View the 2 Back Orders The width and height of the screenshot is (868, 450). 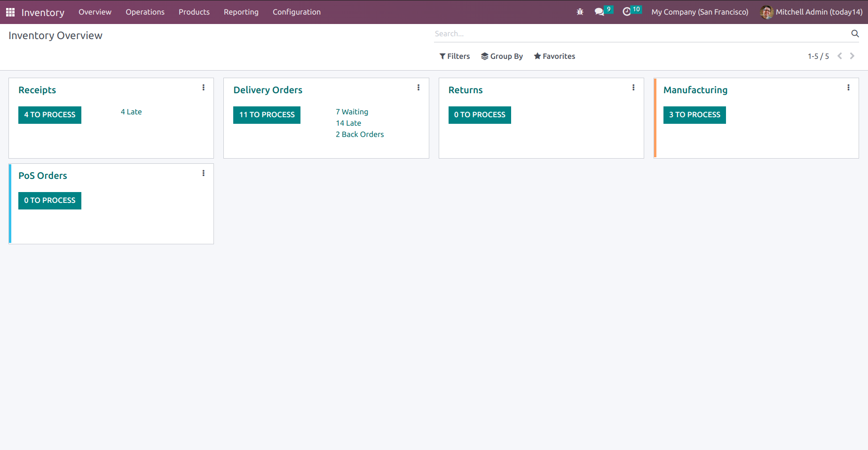(360, 134)
